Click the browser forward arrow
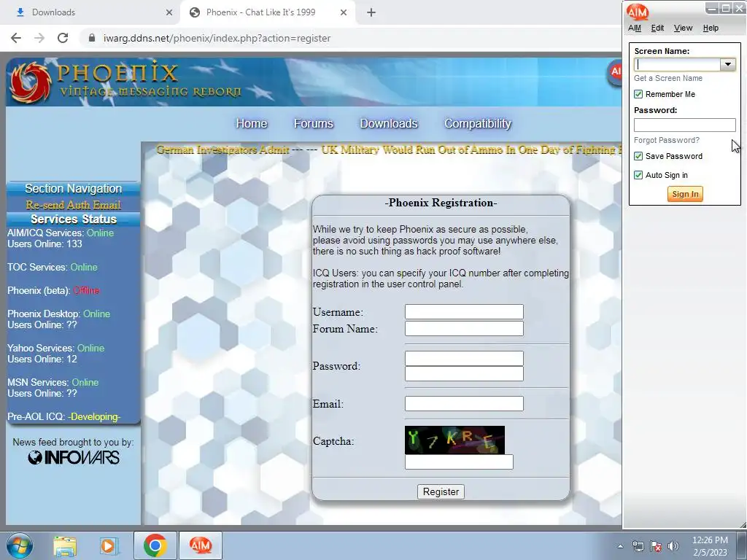This screenshot has height=560, width=747. (39, 38)
